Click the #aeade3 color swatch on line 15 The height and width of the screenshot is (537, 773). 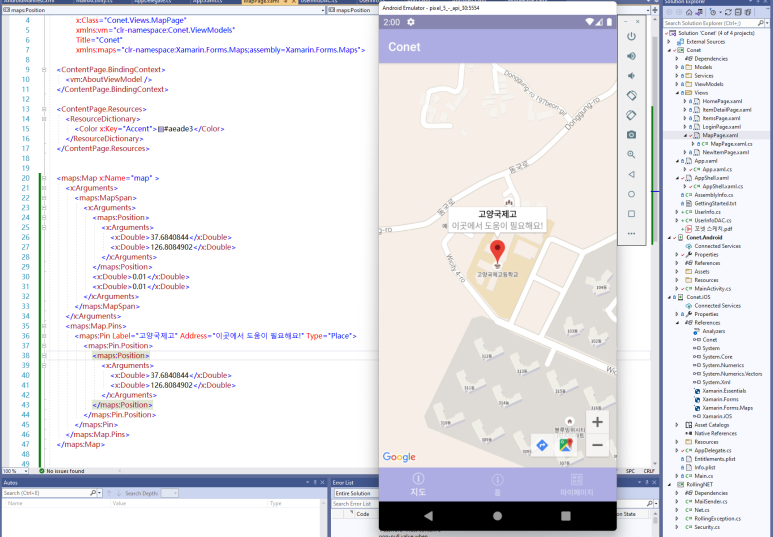point(161,129)
